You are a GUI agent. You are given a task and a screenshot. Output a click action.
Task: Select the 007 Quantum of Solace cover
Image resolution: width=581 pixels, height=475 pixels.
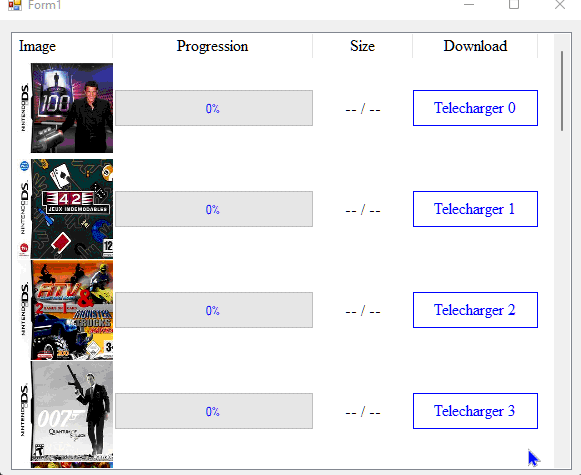point(67,411)
